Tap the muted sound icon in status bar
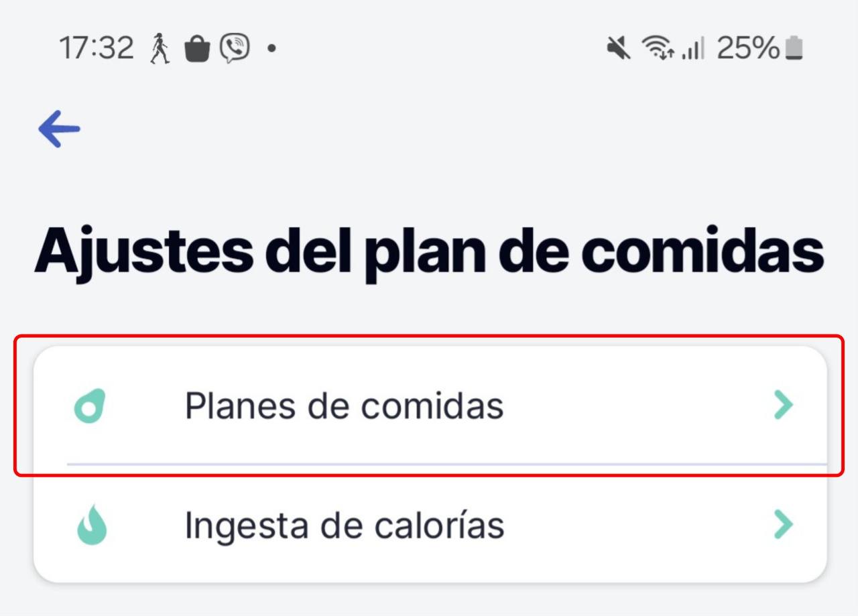The height and width of the screenshot is (616, 858). [x=619, y=48]
